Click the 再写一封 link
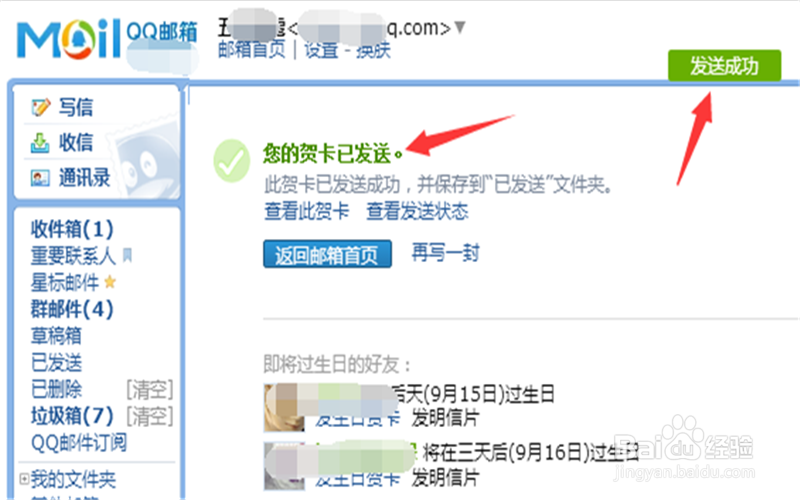Screen dimensions: 800x500 pyautogui.click(x=445, y=253)
